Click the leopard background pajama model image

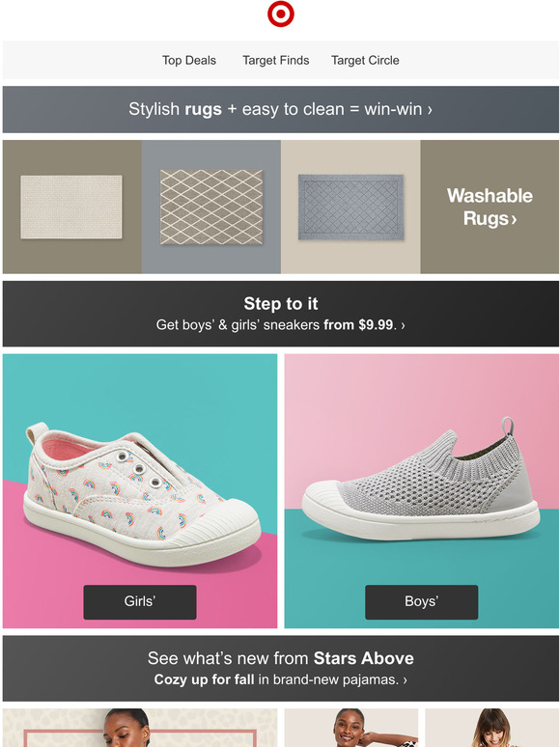click(x=140, y=728)
